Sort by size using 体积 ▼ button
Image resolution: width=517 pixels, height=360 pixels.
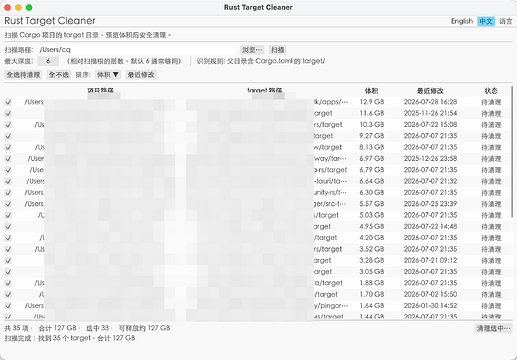pyautogui.click(x=108, y=75)
